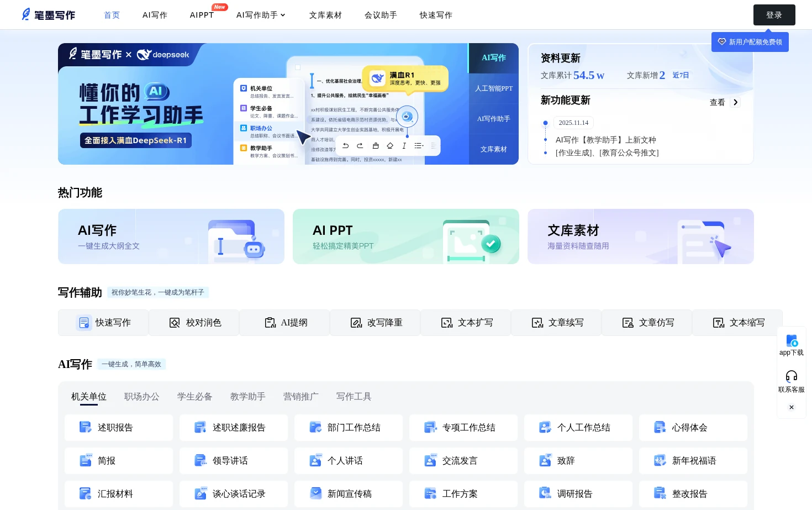Image resolution: width=812 pixels, height=510 pixels.
Task: Click the 领导讲话 template icon
Action: click(201, 460)
